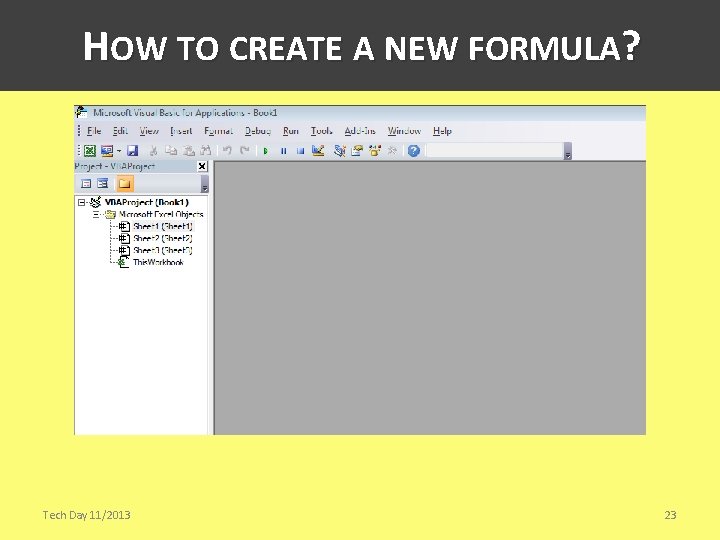Click View Object icon in Project pane

pos(103,184)
